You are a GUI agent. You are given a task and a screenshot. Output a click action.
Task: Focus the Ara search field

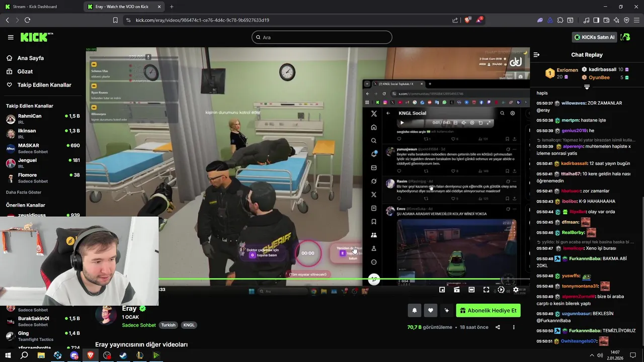click(322, 37)
